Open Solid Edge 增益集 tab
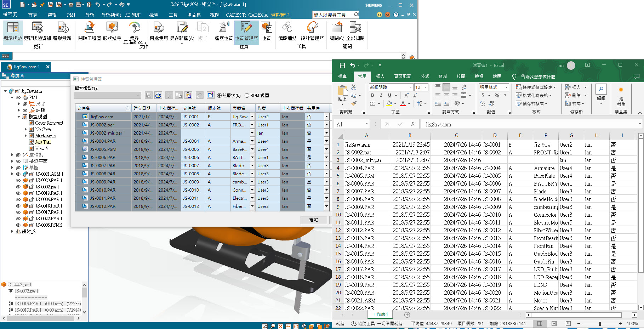This screenshot has width=644, height=329. pos(194,15)
